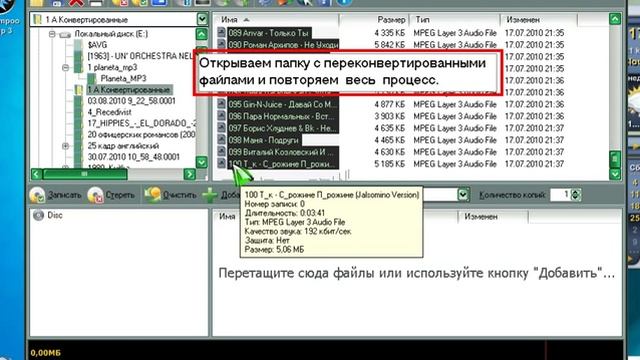Open the folder path dropdown arrow

[x=202, y=19]
